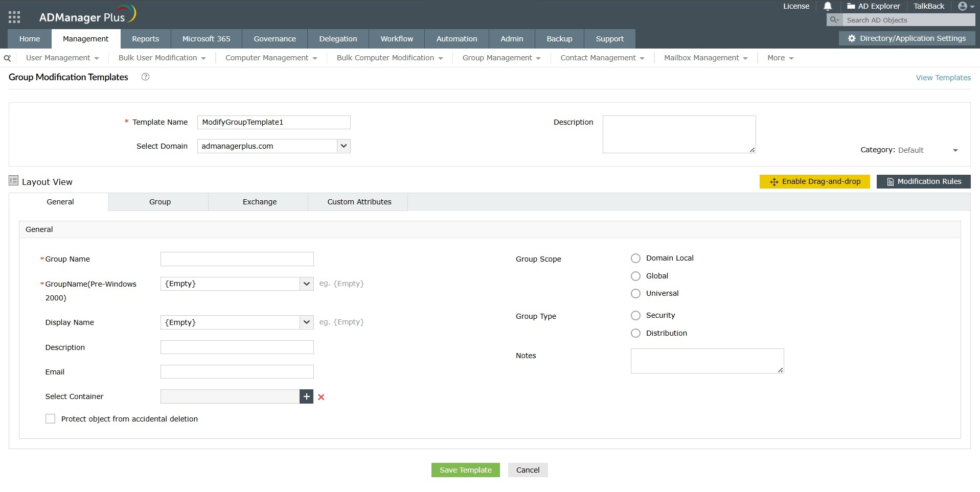Image resolution: width=980 pixels, height=492 pixels.
Task: Open the notification bell
Action: coord(828,6)
